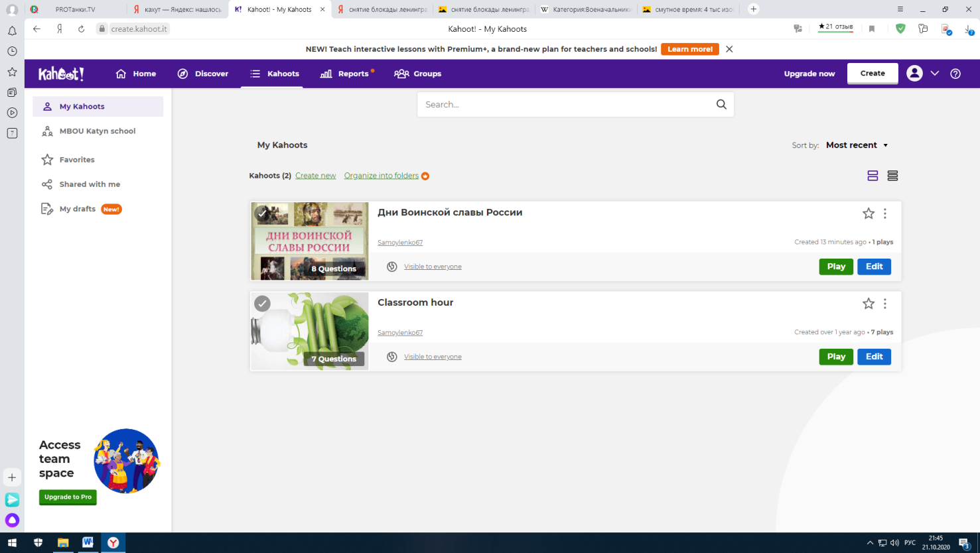The height and width of the screenshot is (553, 980).
Task: Click the Kahoot! logo
Action: click(x=61, y=74)
